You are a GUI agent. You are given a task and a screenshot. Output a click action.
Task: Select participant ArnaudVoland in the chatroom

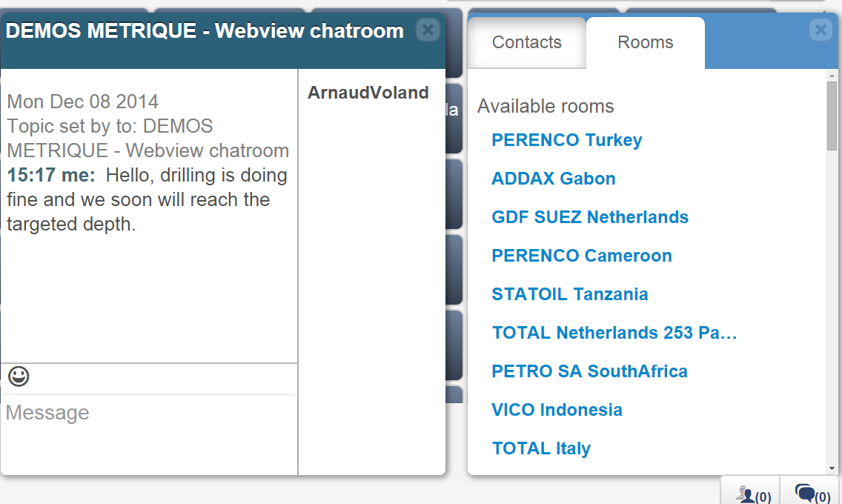coord(368,93)
